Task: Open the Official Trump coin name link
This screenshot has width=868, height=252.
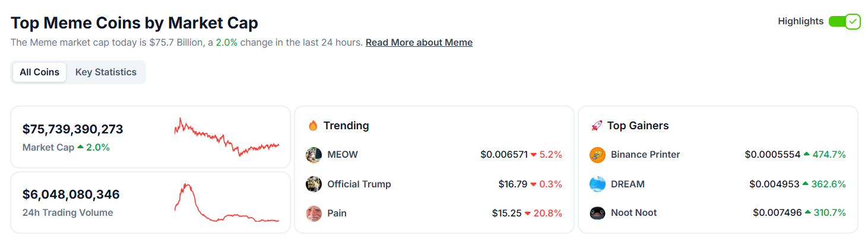Action: click(x=359, y=184)
